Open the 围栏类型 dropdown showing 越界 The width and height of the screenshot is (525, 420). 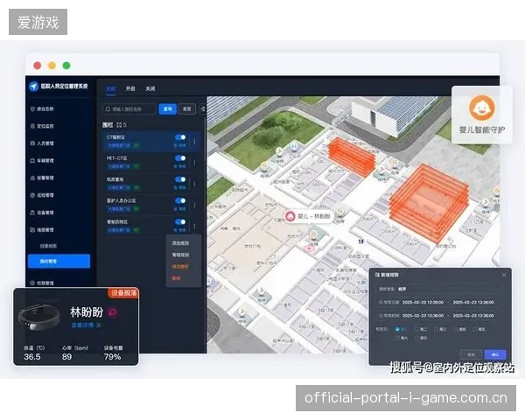pos(440,289)
